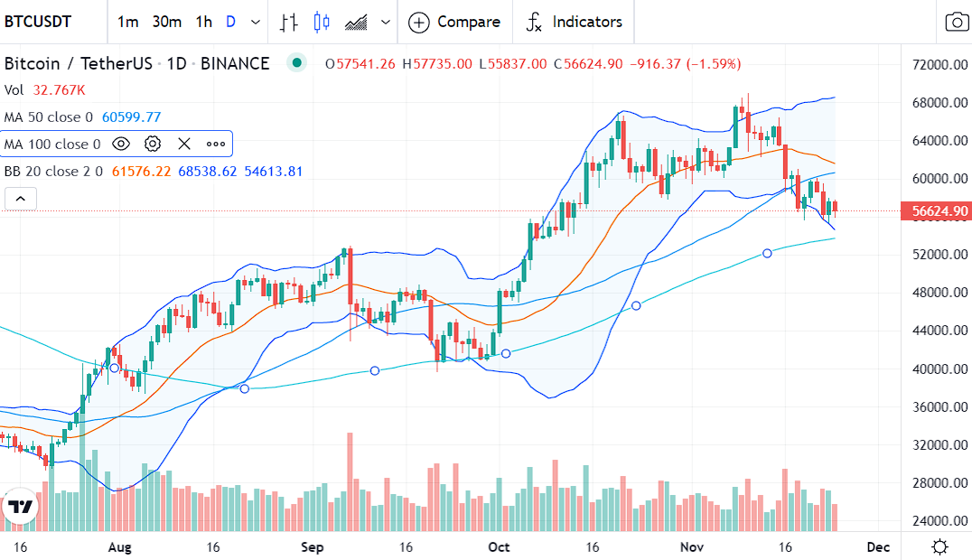Select the 30m timeframe
The height and width of the screenshot is (560, 972).
(x=166, y=22)
